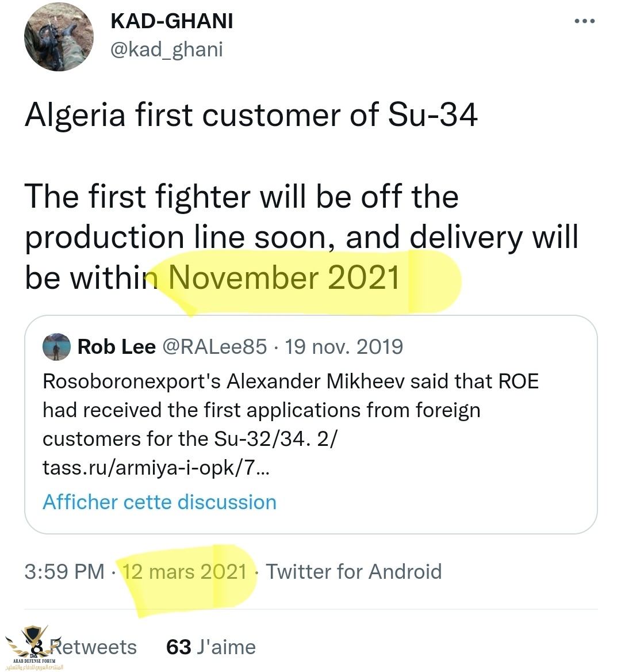
Task: Open the quoted Rob Lee tweet text
Action: pos(290,410)
